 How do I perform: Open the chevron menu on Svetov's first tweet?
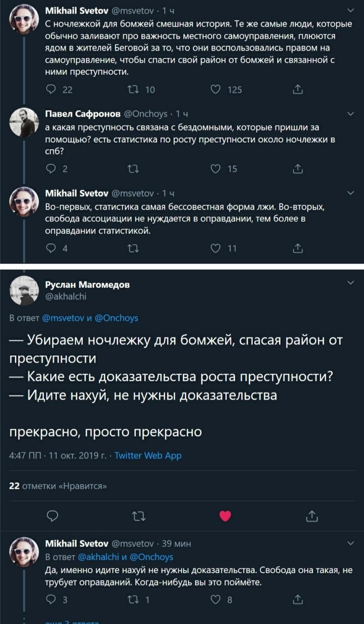pyautogui.click(x=349, y=9)
